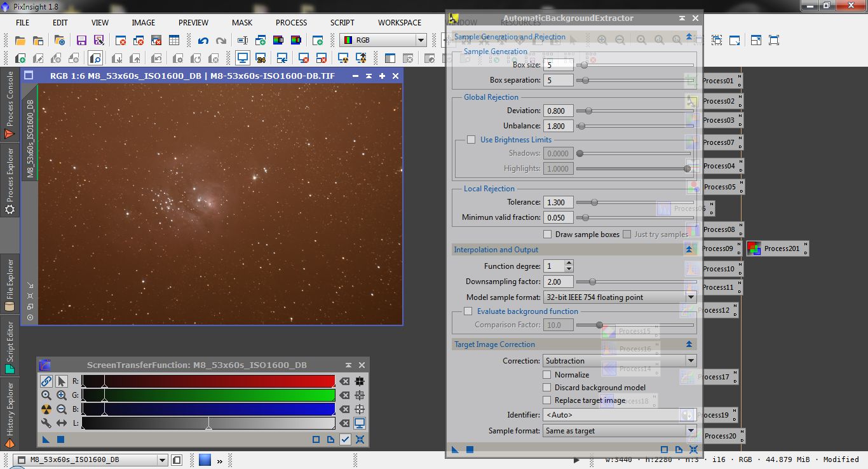
Task: Click the Save file floppy disk icon
Action: (81, 41)
